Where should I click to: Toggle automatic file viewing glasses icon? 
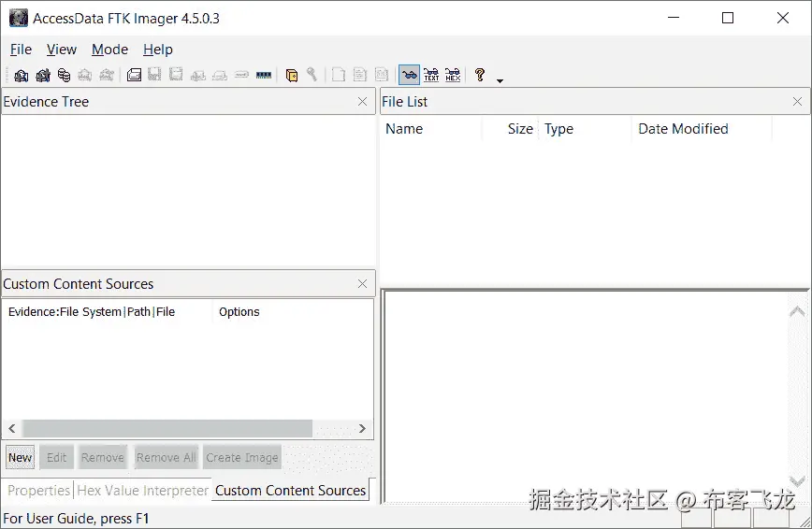click(409, 75)
